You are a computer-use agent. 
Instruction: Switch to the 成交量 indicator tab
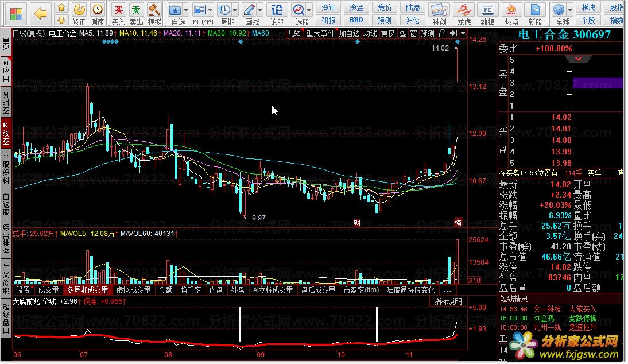click(x=48, y=290)
